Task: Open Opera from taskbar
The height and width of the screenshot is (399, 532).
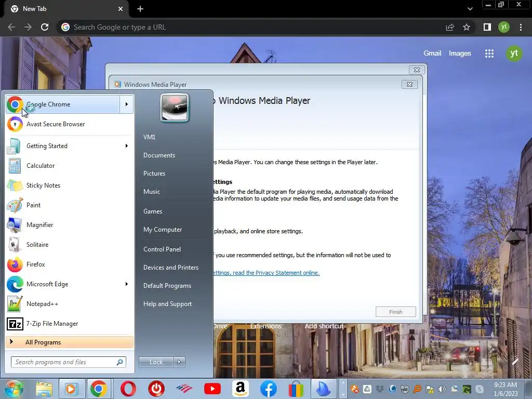Action: pyautogui.click(x=128, y=389)
